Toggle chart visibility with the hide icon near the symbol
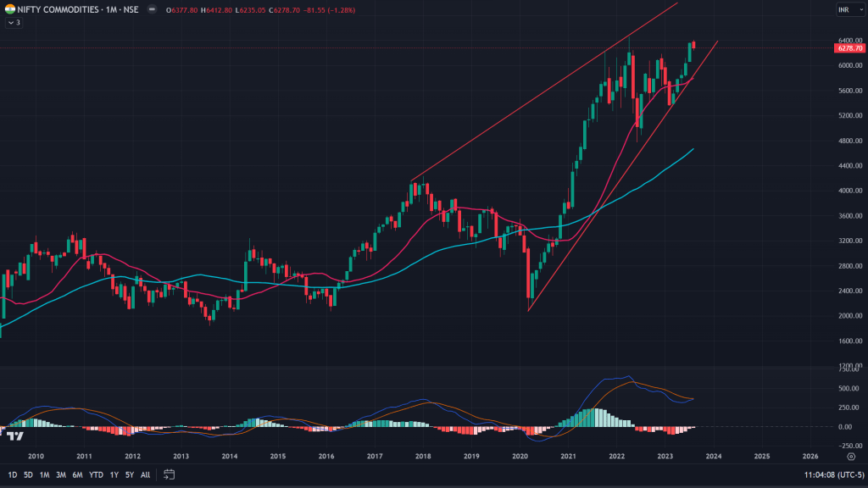Viewport: 868px width, 488px height. (x=153, y=9)
